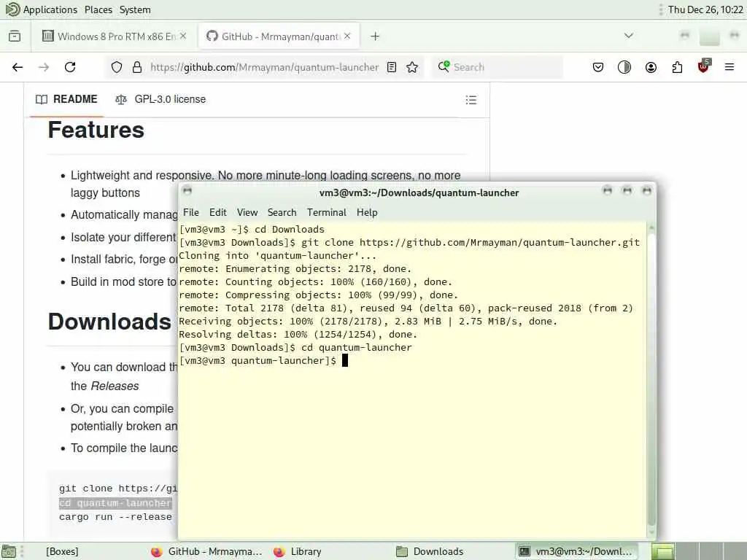
Task: Switch to Downloads folder in taskbar
Action: point(430,551)
